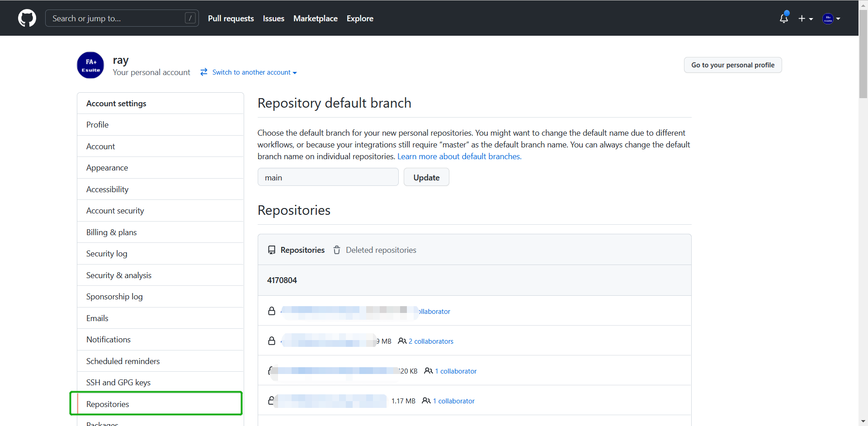Open Appearance settings in sidebar
The image size is (868, 426).
click(x=160, y=168)
